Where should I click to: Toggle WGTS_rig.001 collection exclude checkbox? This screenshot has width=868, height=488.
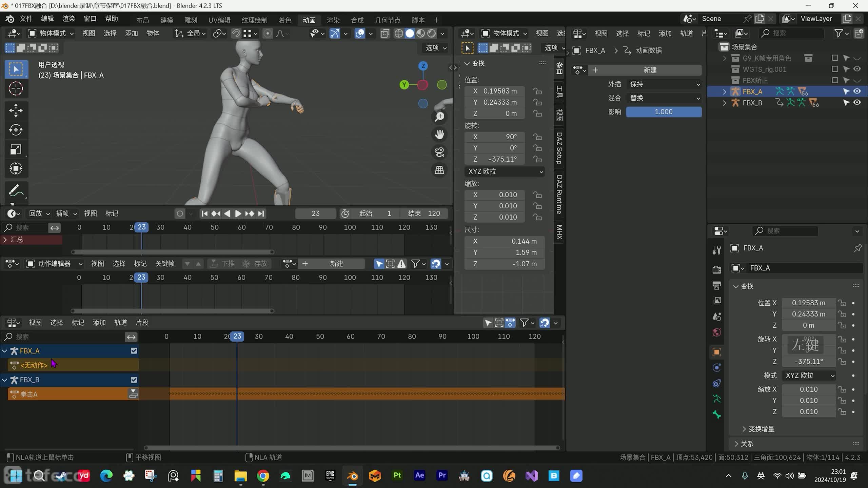[835, 69]
